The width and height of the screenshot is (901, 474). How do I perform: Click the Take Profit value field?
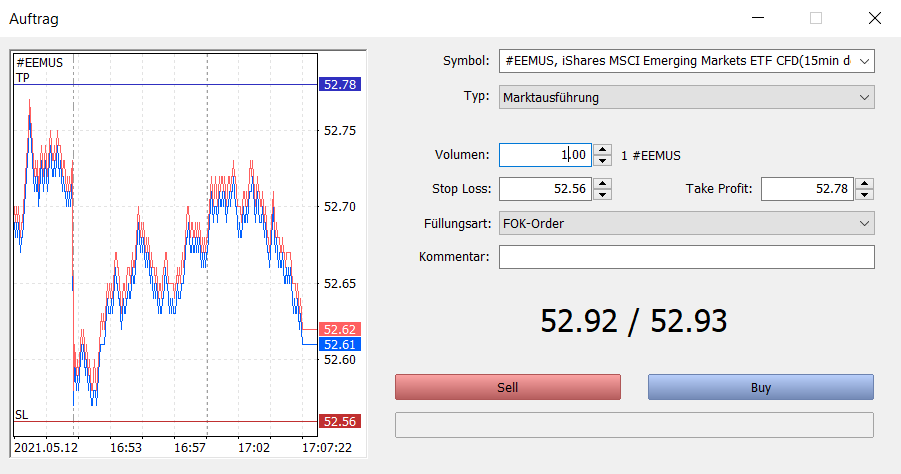(x=807, y=189)
